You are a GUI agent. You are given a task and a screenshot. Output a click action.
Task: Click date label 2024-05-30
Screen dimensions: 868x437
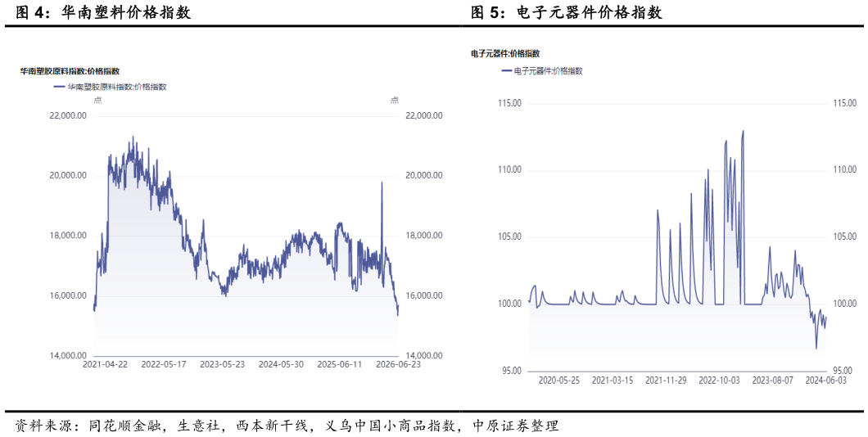click(281, 364)
